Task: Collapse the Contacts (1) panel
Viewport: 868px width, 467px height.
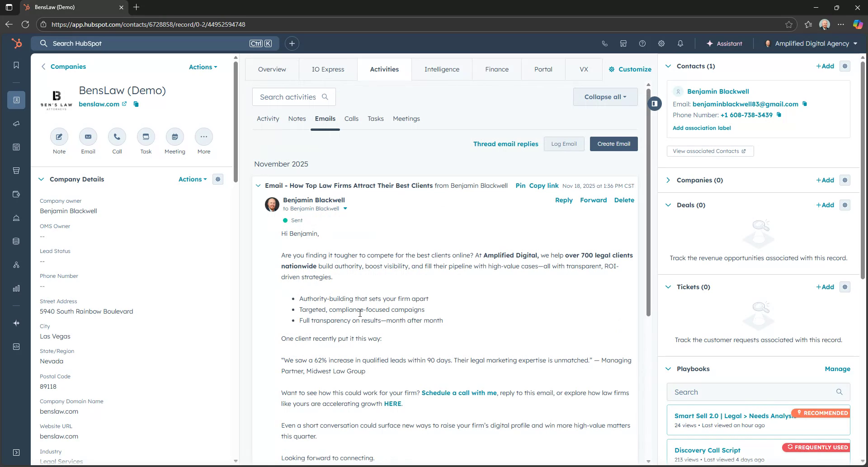Action: point(668,66)
